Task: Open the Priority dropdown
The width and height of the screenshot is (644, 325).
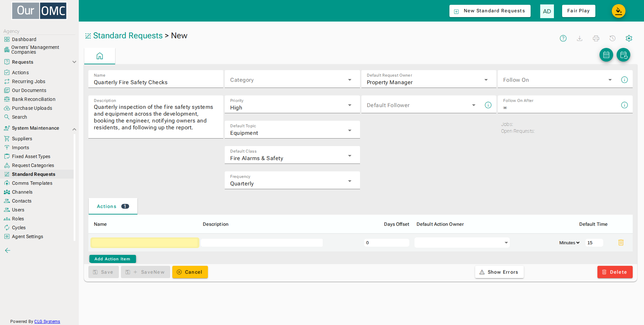Action: (x=292, y=105)
